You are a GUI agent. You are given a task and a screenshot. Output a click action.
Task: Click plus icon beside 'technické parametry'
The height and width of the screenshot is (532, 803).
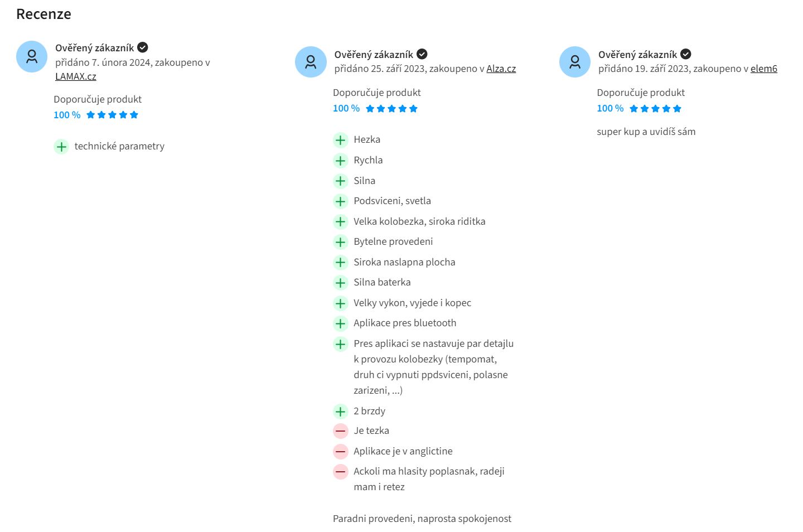pos(61,147)
